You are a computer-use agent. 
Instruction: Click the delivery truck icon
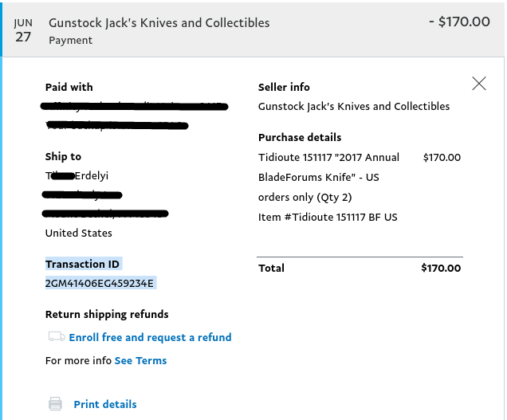tap(56, 337)
